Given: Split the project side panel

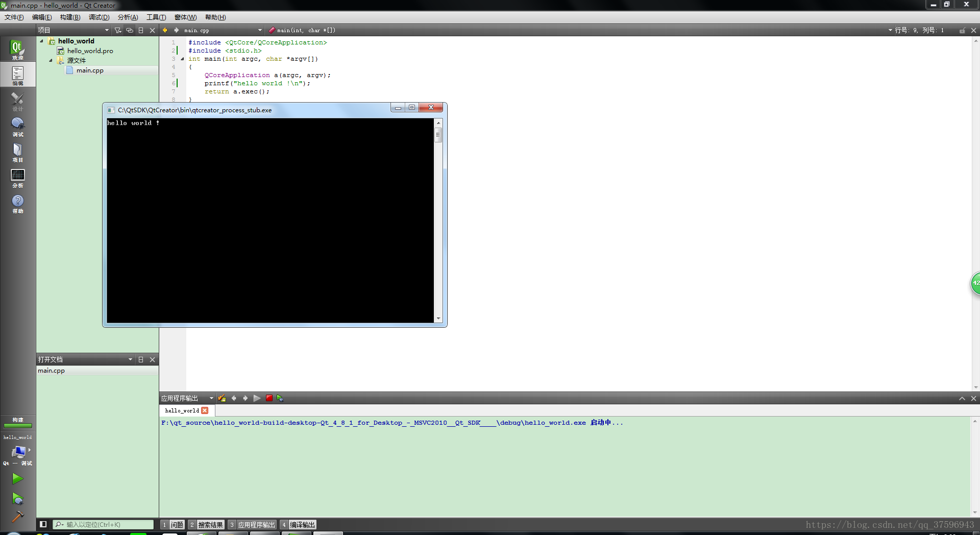Looking at the screenshot, I should (141, 30).
